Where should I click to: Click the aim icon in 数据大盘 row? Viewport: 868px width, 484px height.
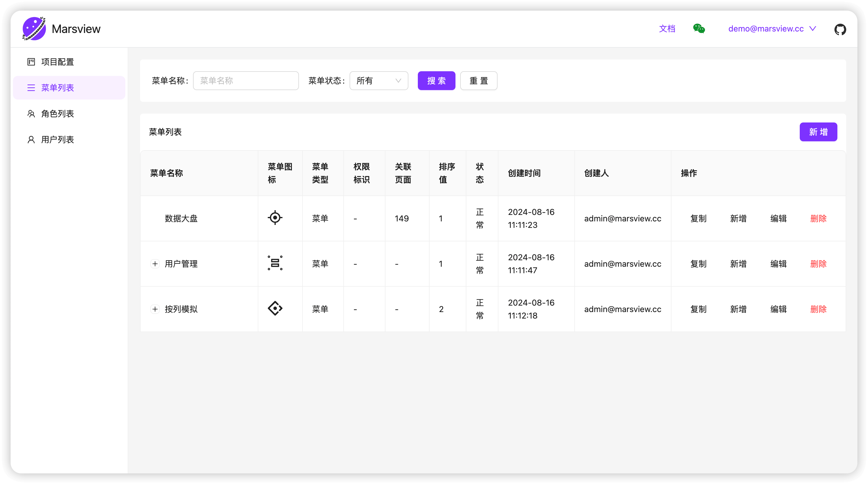[275, 218]
